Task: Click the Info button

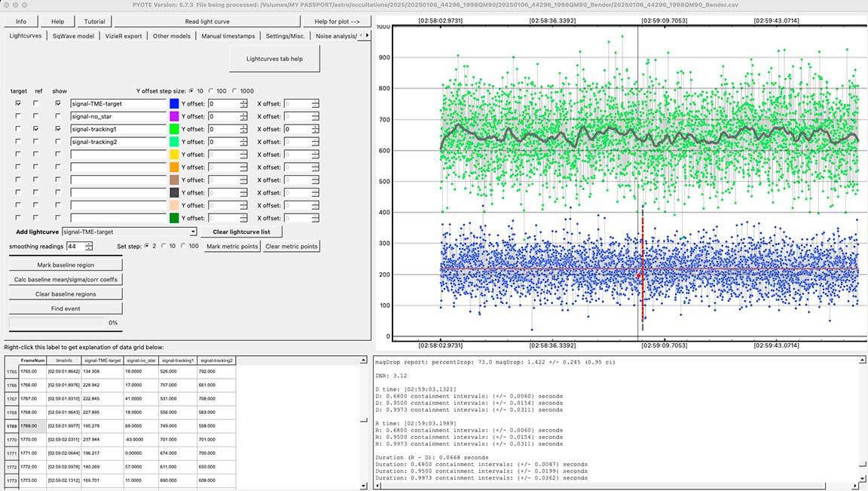Action: click(21, 22)
